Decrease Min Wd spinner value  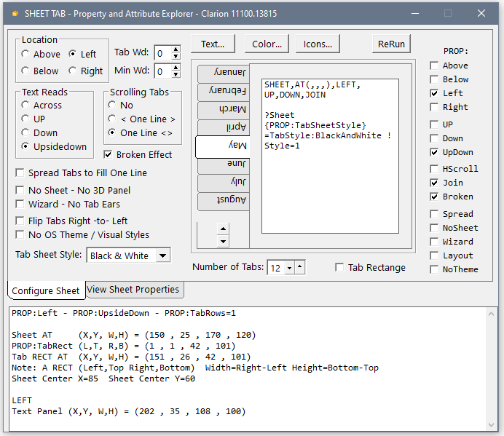176,74
